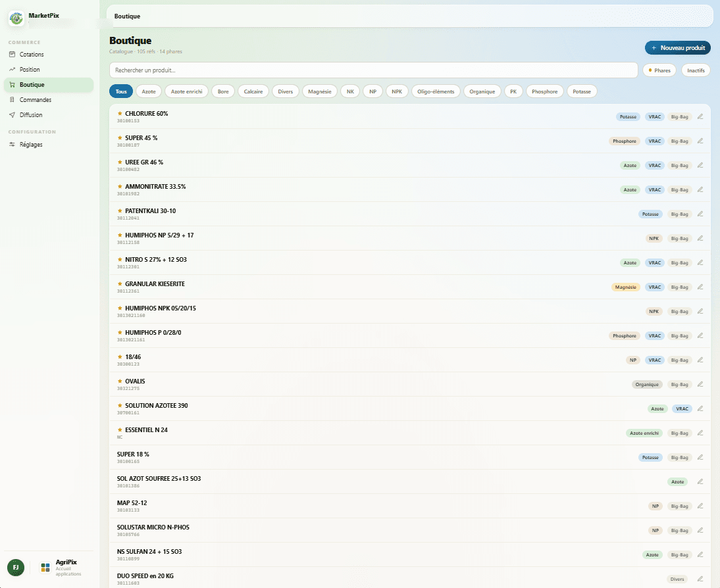Screen dimensions: 720x588
Task: Open Réglages in the sidebar
Action: click(49, 145)
